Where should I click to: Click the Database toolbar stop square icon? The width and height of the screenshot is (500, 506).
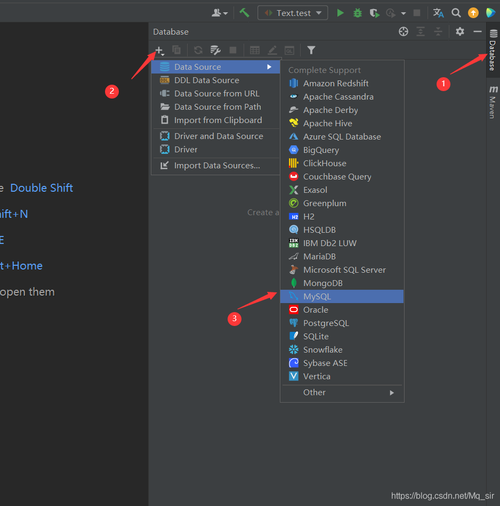pyautogui.click(x=233, y=50)
